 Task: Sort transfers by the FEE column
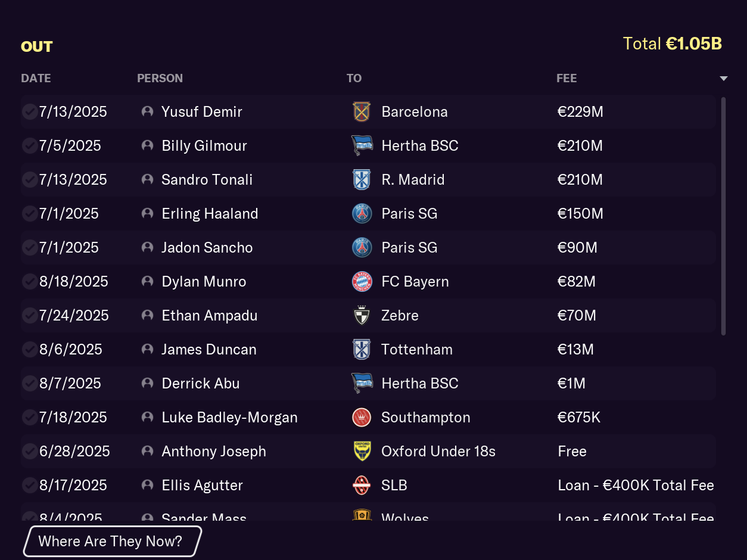click(567, 79)
